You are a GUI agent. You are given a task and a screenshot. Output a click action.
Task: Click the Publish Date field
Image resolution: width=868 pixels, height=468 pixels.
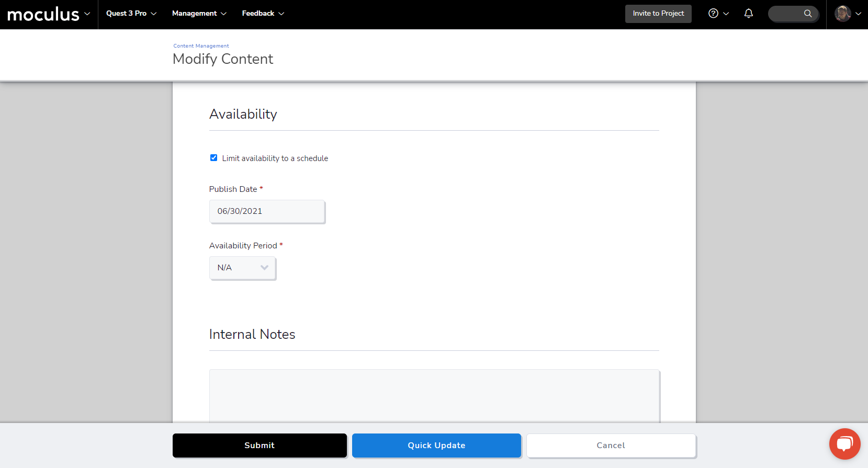[x=267, y=211]
